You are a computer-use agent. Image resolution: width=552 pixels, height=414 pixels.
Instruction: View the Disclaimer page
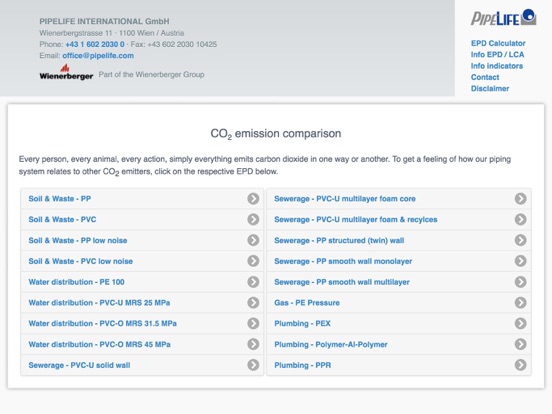click(490, 88)
